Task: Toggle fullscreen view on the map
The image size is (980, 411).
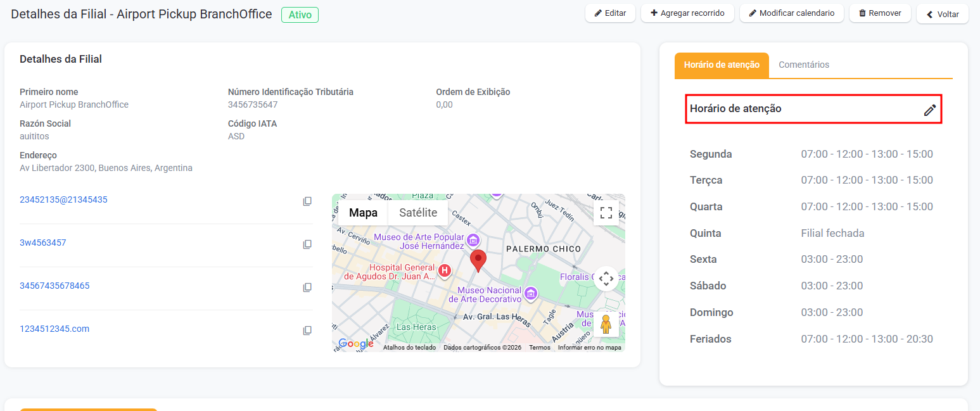Action: pos(606,213)
